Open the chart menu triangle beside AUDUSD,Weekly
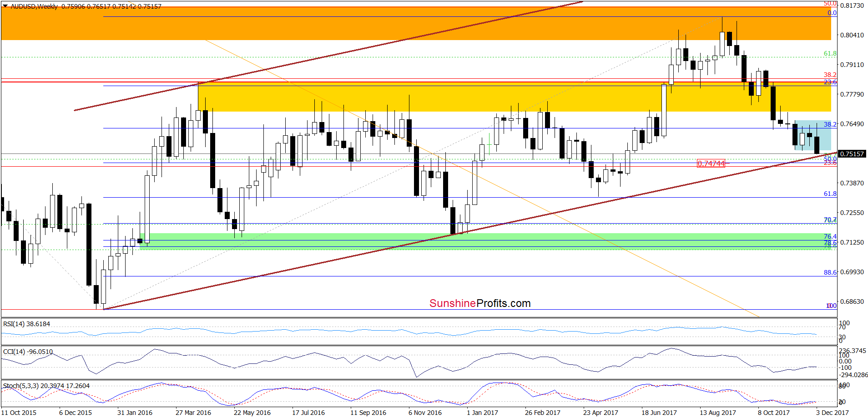 coord(5,6)
